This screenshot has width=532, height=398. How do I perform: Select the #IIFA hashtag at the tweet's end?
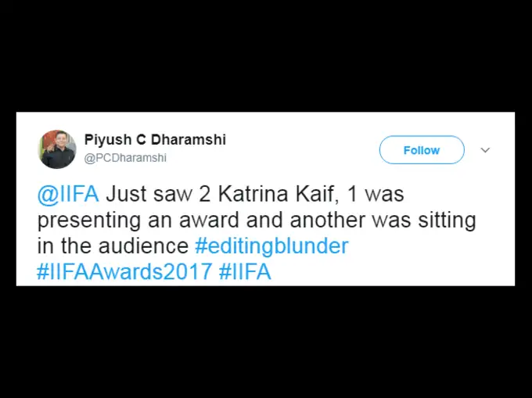tap(245, 272)
